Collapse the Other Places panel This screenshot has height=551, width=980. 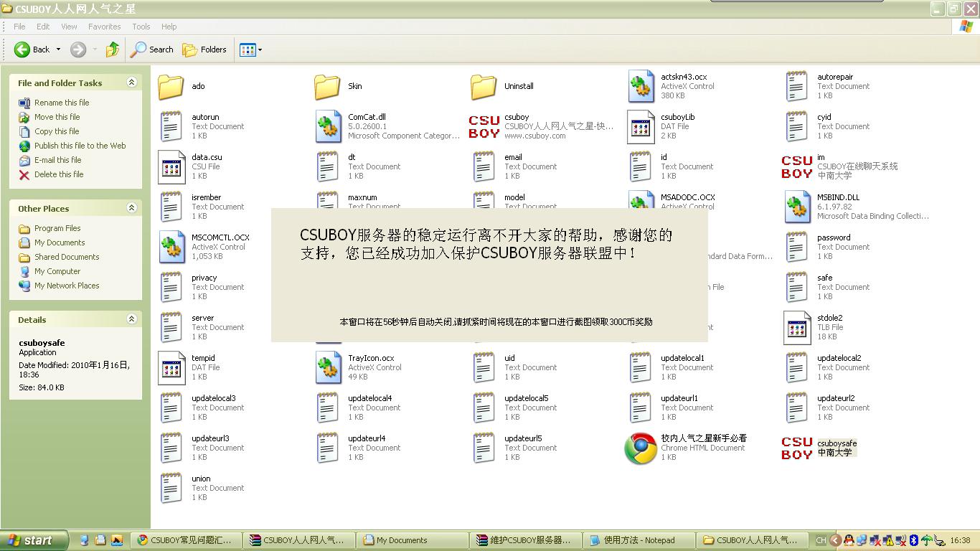tap(131, 208)
